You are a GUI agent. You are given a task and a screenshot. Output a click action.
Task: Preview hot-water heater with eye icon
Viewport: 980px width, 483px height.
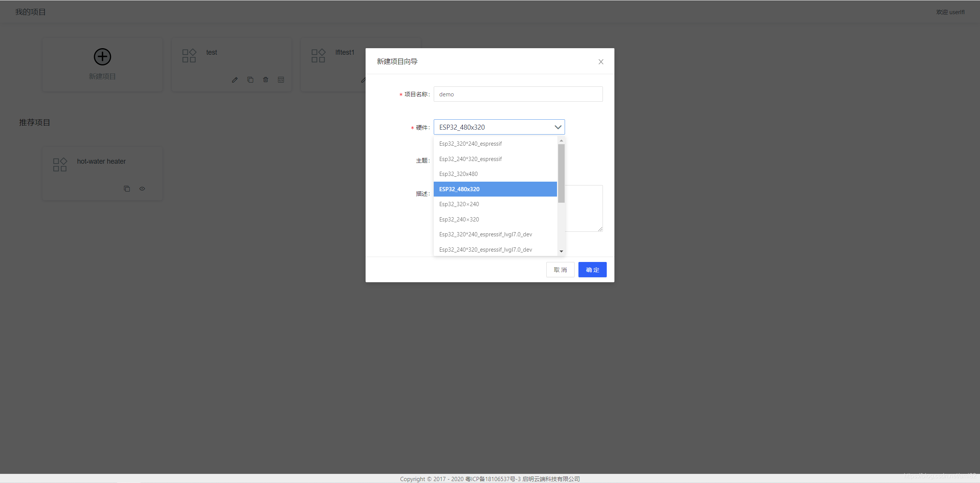(142, 189)
